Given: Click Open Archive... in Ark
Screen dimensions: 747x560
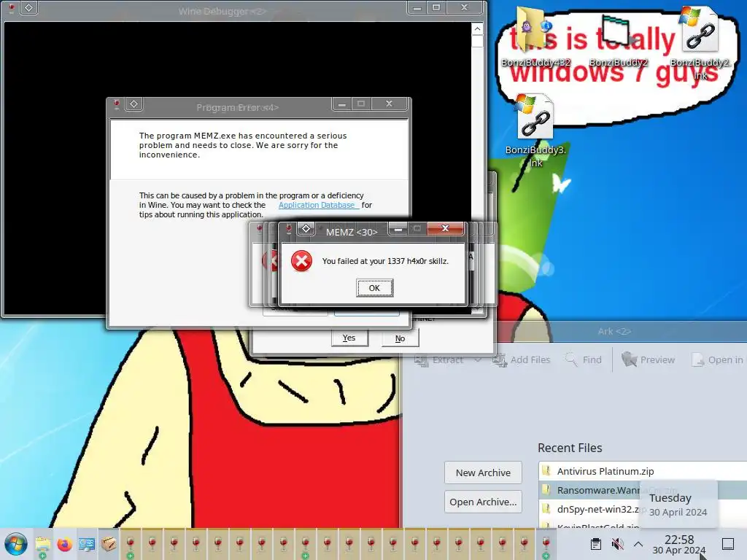Looking at the screenshot, I should pos(483,502).
